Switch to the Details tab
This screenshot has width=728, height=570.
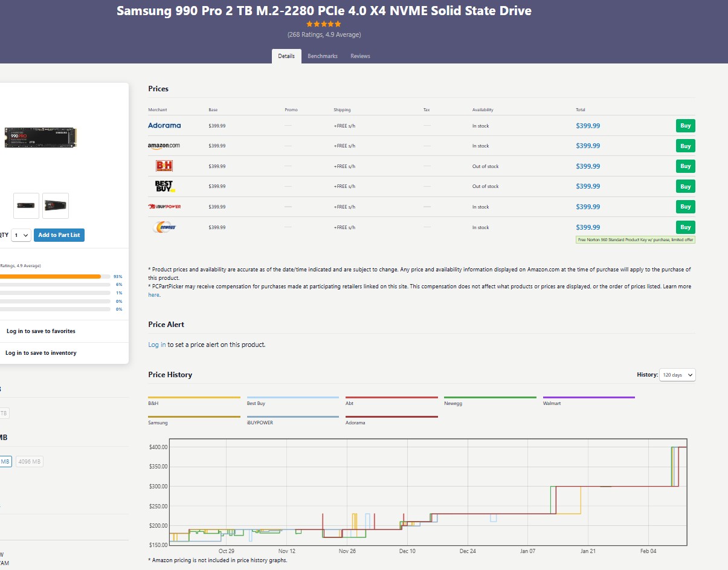[x=286, y=56]
